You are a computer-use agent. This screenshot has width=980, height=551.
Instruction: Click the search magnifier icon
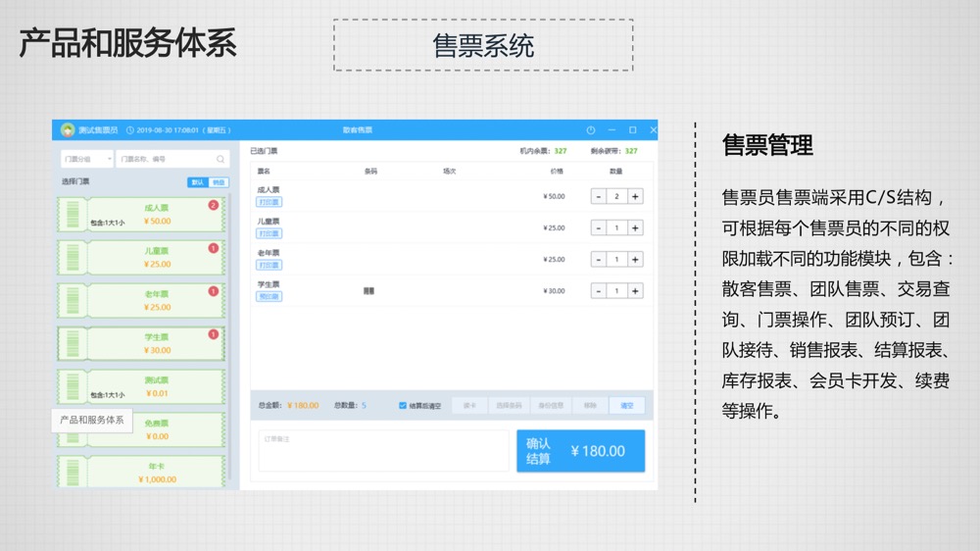(220, 160)
